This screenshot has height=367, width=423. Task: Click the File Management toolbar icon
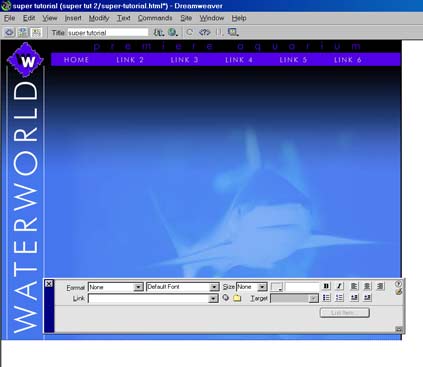click(159, 32)
